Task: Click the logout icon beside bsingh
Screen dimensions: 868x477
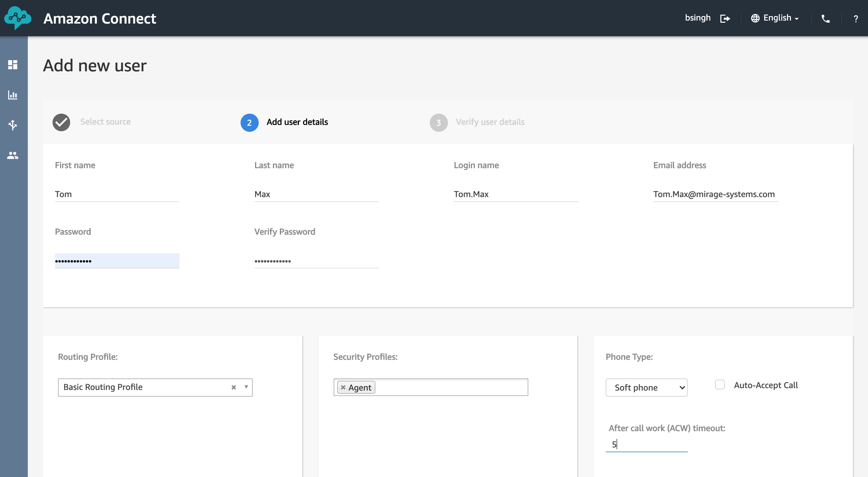Action: [725, 18]
